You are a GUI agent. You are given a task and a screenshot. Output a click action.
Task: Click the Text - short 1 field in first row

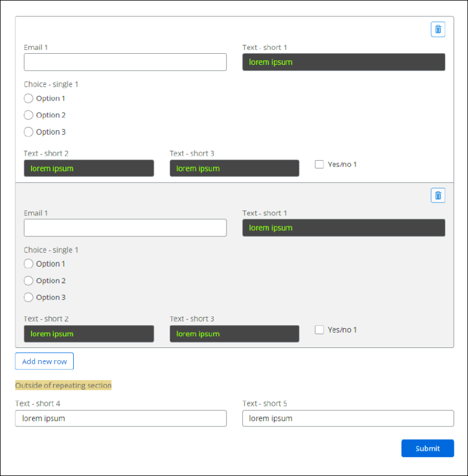point(343,62)
